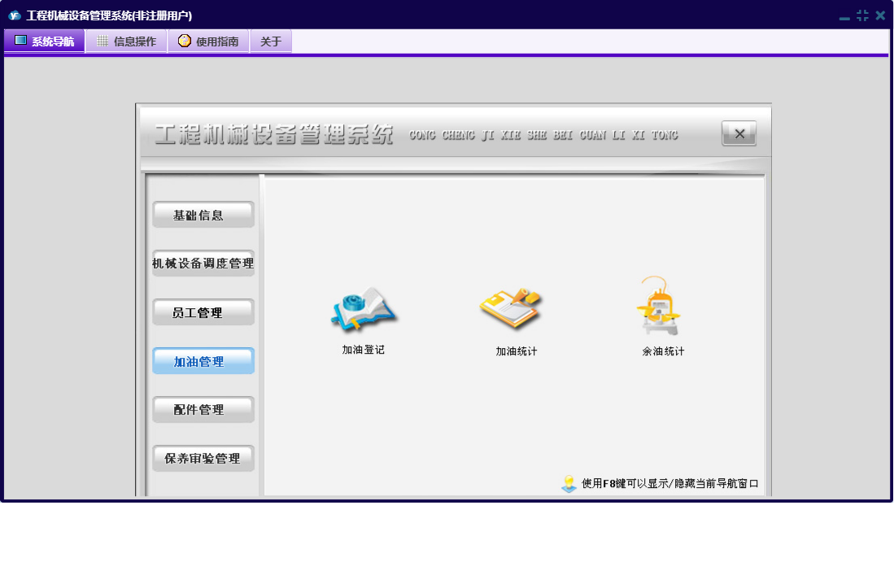
Task: Open 机械设备调度管理 section
Action: pyautogui.click(x=203, y=264)
